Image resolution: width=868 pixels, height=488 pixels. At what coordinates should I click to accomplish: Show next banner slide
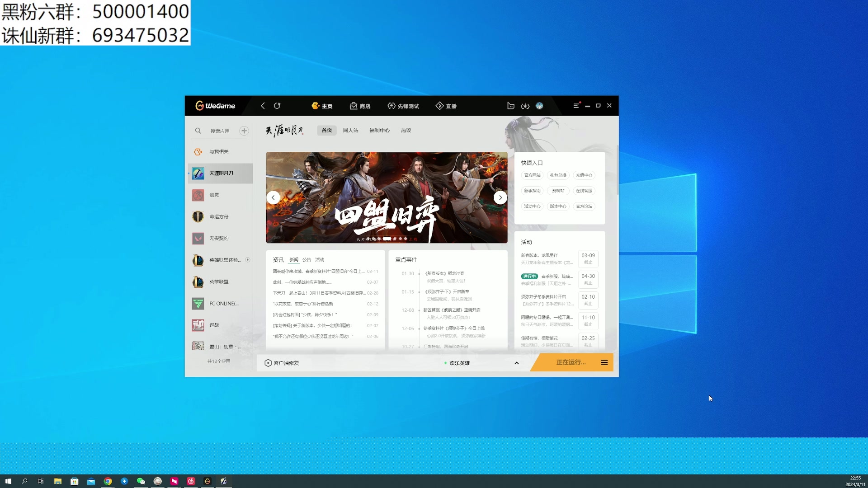(x=500, y=197)
